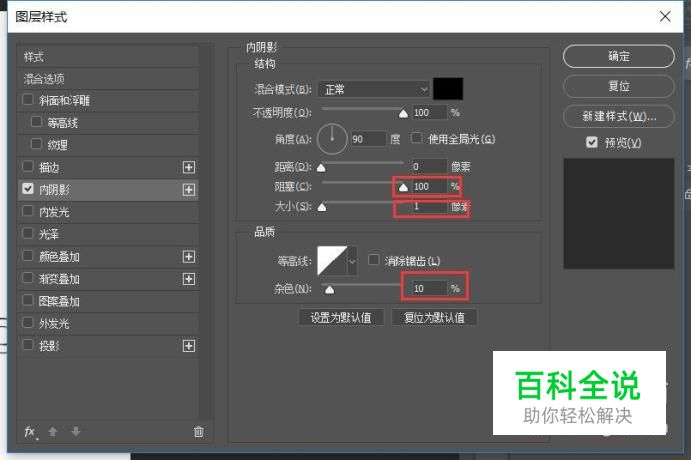691x460 pixels.
Task: Click the 复位 button
Action: pos(619,86)
